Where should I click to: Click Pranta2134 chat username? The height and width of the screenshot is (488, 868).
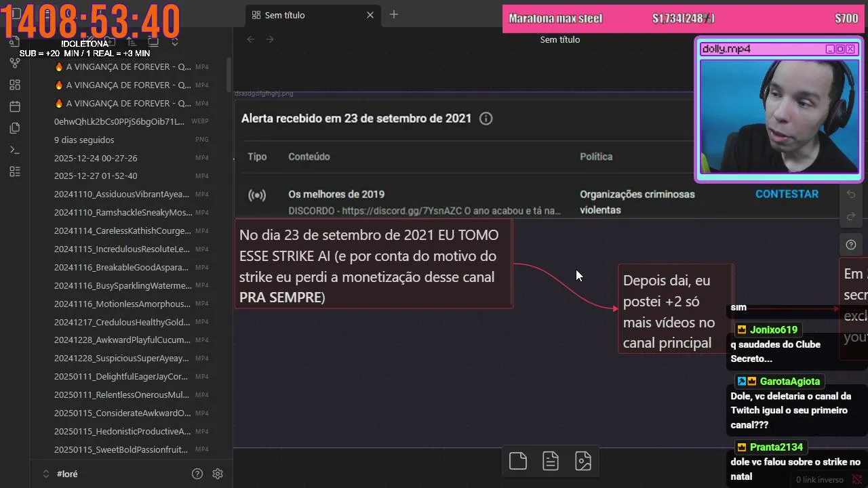point(776,447)
